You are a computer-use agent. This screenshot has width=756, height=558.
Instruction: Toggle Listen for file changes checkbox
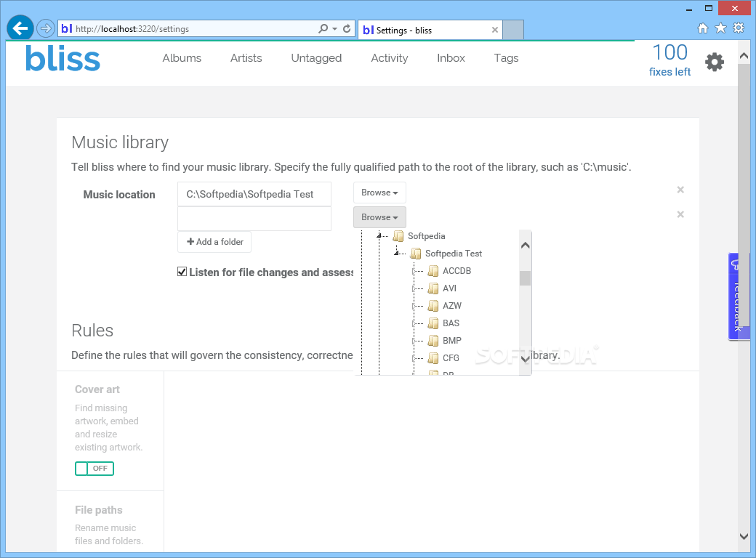point(182,272)
